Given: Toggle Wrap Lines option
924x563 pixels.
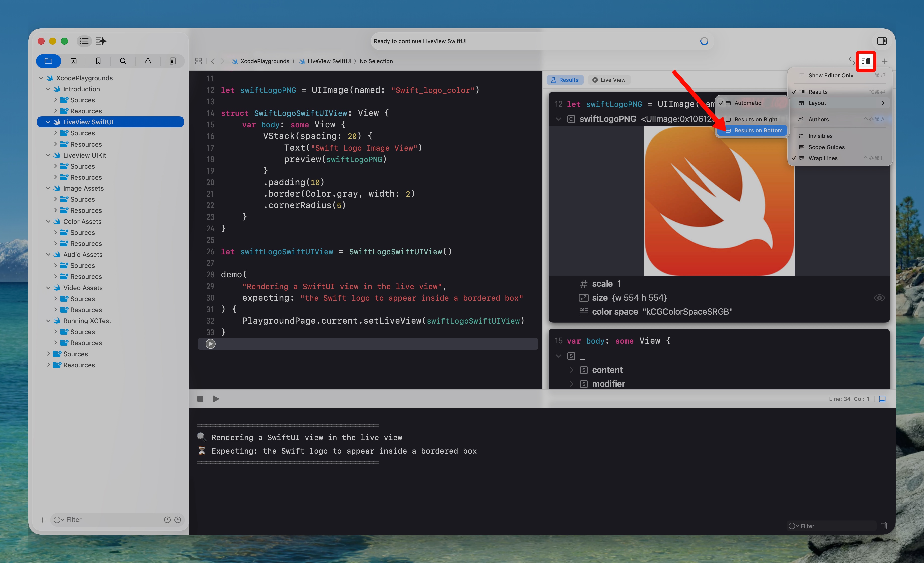Looking at the screenshot, I should click(x=840, y=158).
